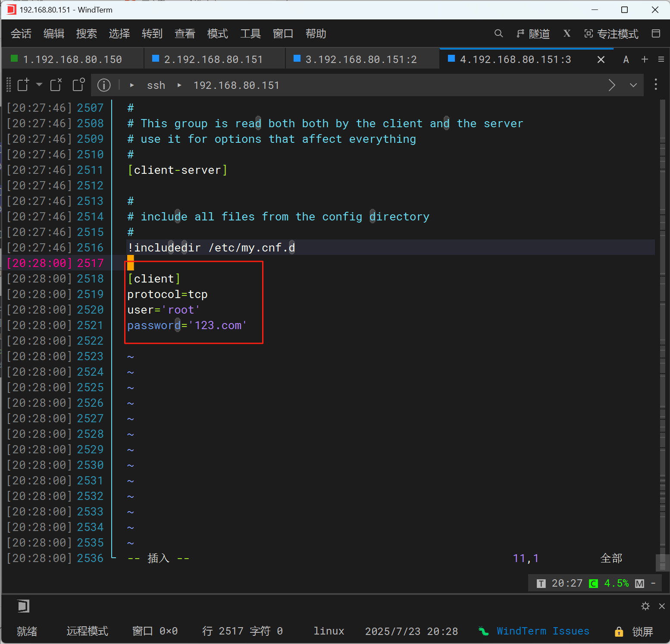Click the C CPU usage icon
The image size is (670, 644).
click(x=594, y=584)
